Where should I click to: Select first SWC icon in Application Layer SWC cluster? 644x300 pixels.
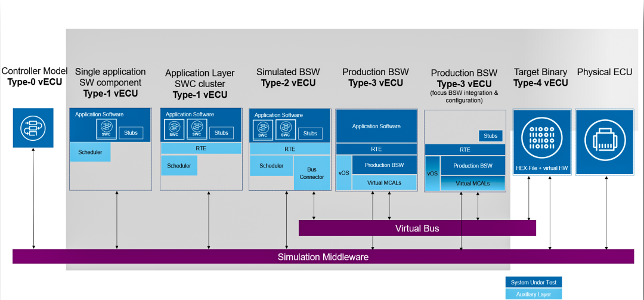point(174,129)
